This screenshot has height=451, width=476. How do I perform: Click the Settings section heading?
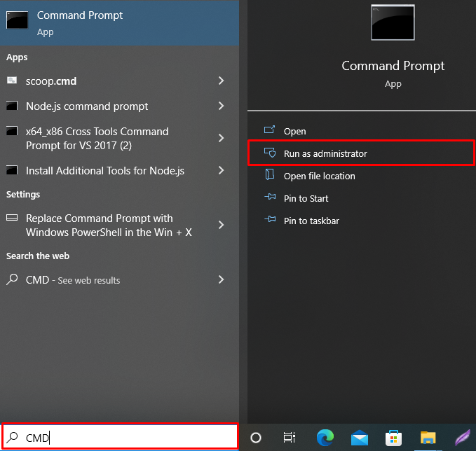23,194
